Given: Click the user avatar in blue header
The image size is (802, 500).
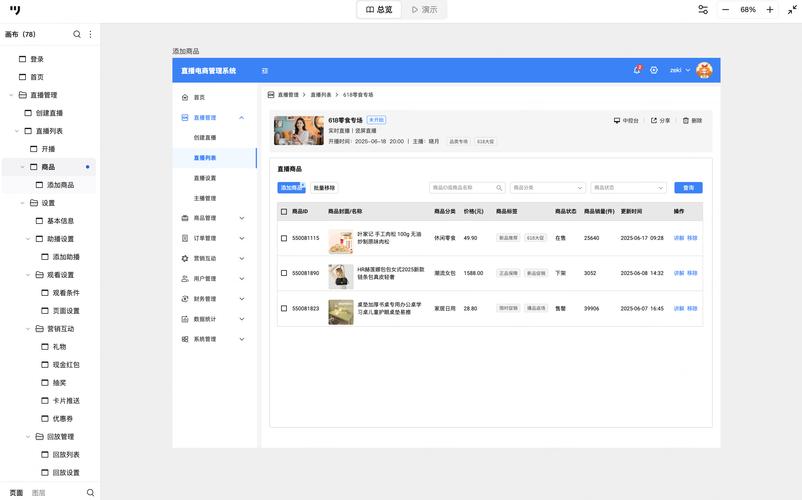Looking at the screenshot, I should coord(704,70).
